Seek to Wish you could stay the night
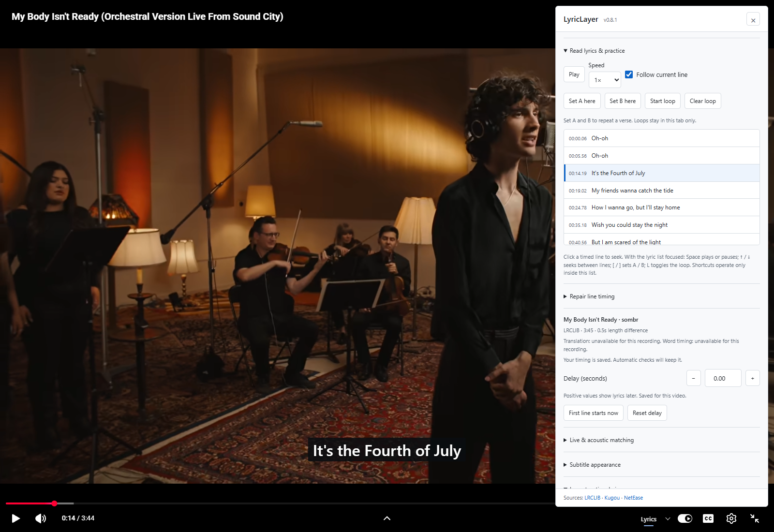774x532 pixels. tap(662, 225)
